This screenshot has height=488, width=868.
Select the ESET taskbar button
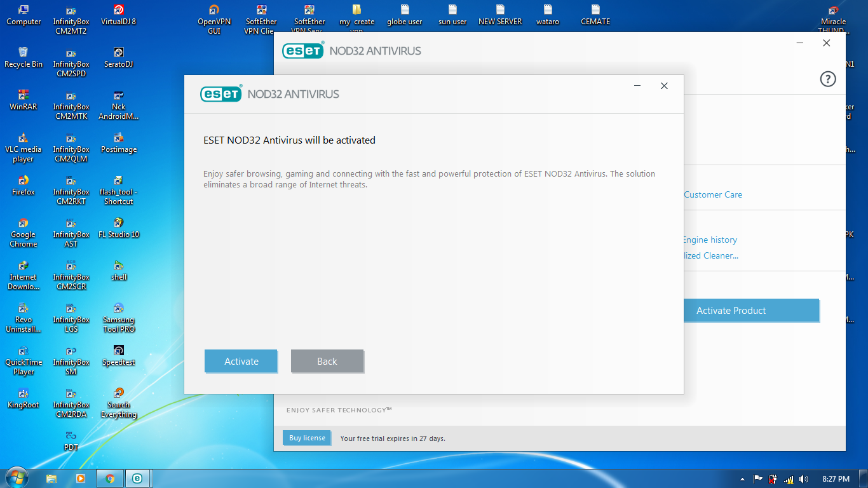pos(137,478)
